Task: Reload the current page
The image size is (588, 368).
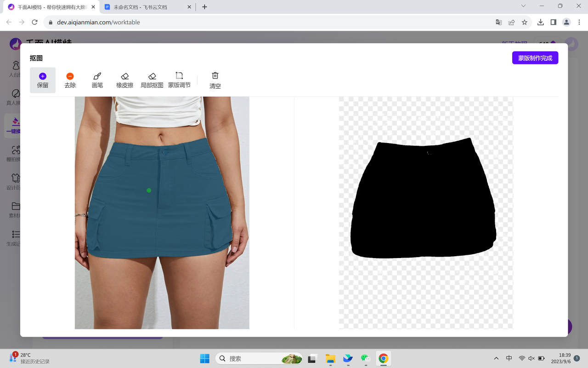Action: [x=34, y=22]
